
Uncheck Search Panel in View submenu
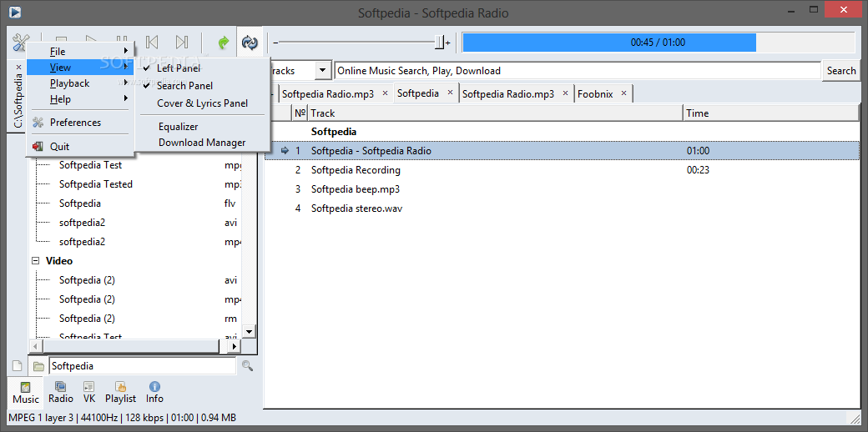(x=184, y=86)
